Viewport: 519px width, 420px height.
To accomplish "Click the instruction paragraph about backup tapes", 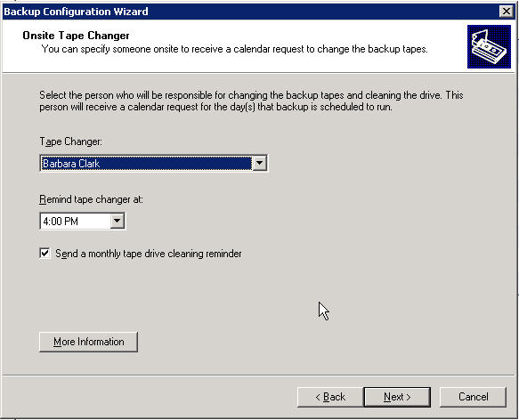I will (251, 101).
